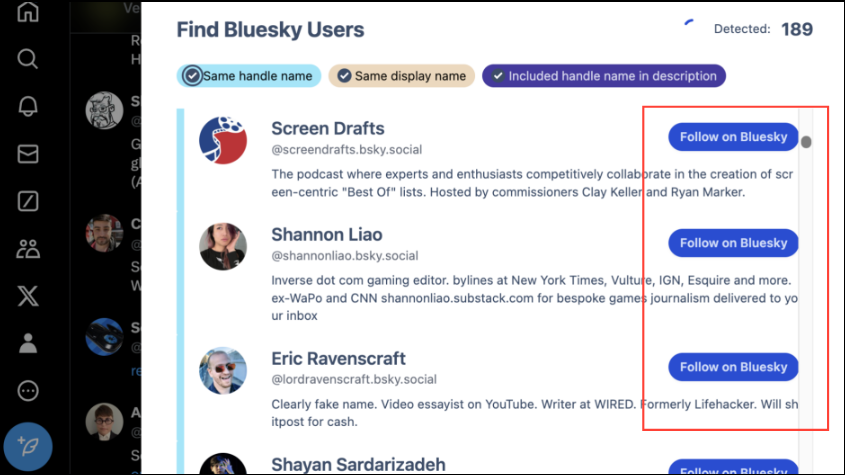Follow Eric Ravenscraft on Bluesky

click(x=733, y=367)
